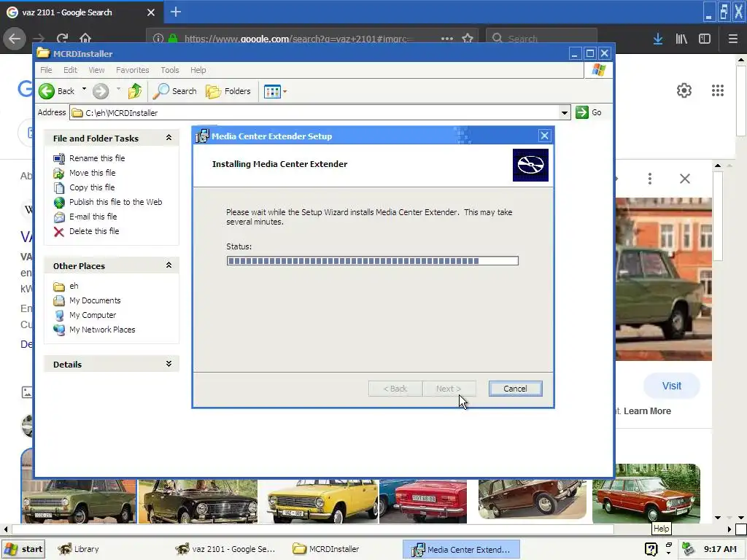This screenshot has height=560, width=747.
Task: Click the Explorer Back arrow icon
Action: (x=47, y=91)
